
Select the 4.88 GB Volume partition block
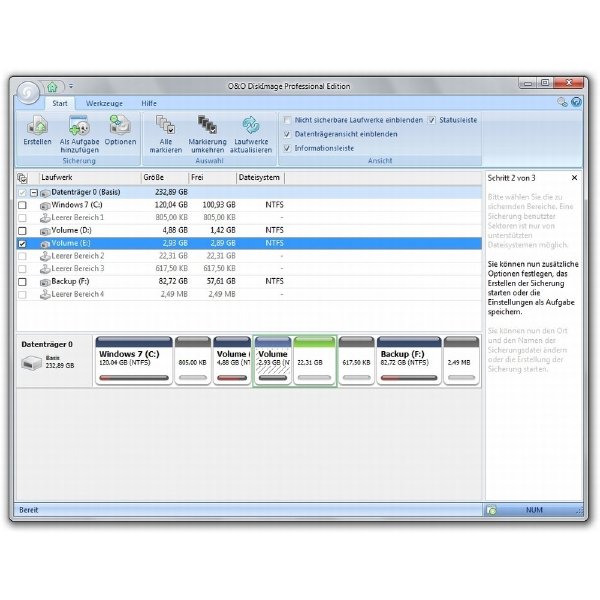[x=232, y=361]
